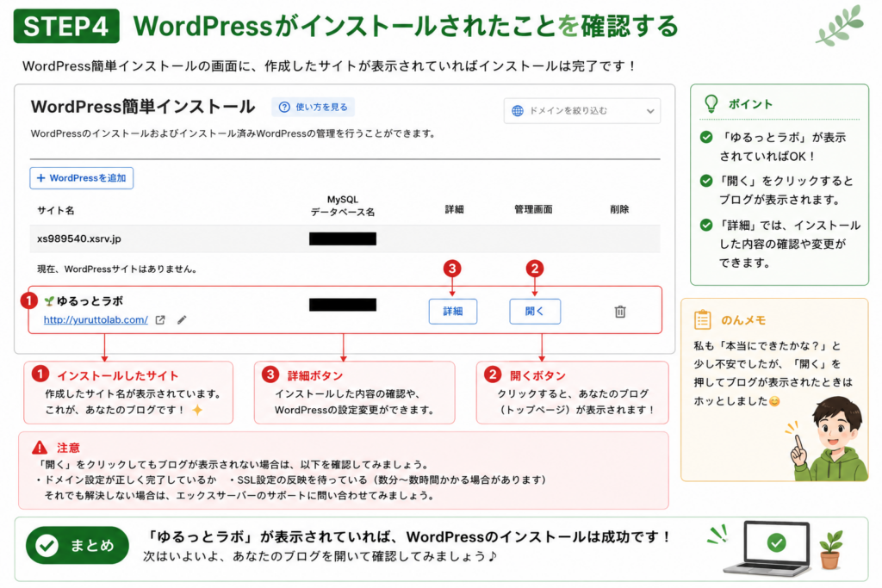Click the warning triangle icon beside 注意
The width and height of the screenshot is (882, 588).
click(x=40, y=448)
